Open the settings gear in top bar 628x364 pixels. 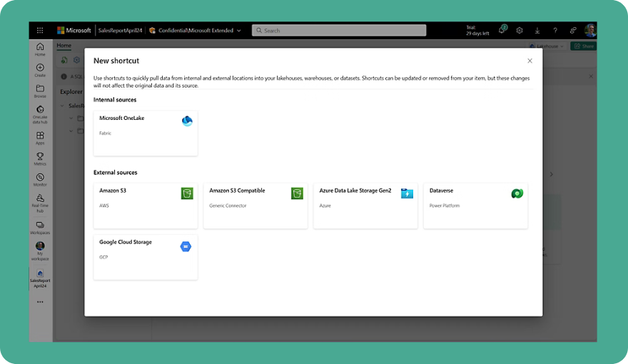point(520,31)
